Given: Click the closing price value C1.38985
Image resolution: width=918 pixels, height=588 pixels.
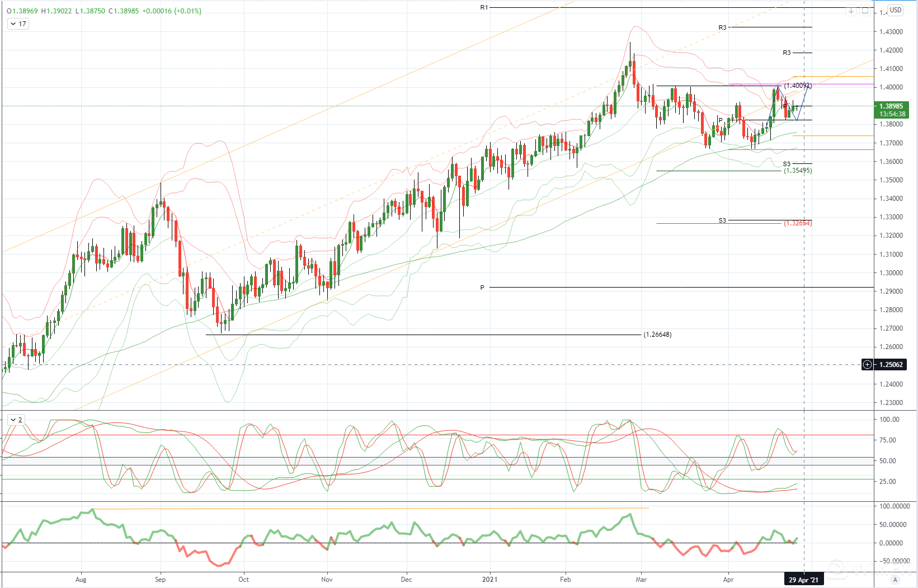Looking at the screenshot, I should [x=124, y=11].
